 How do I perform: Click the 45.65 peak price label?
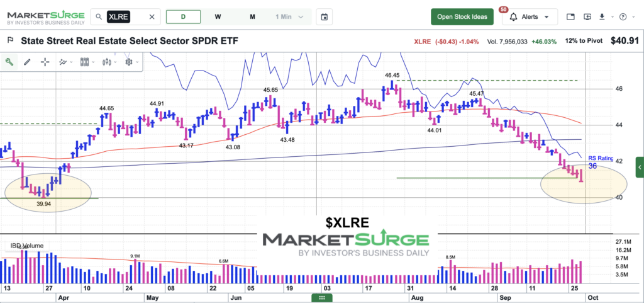[x=270, y=89]
